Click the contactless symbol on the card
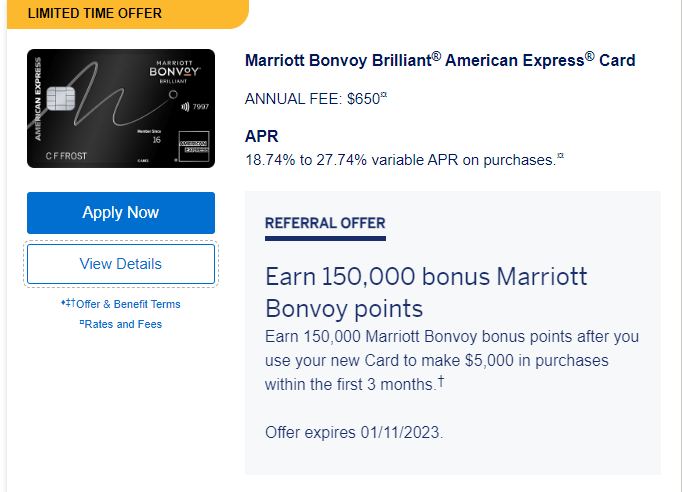The width and height of the screenshot is (682, 492). coord(185,107)
